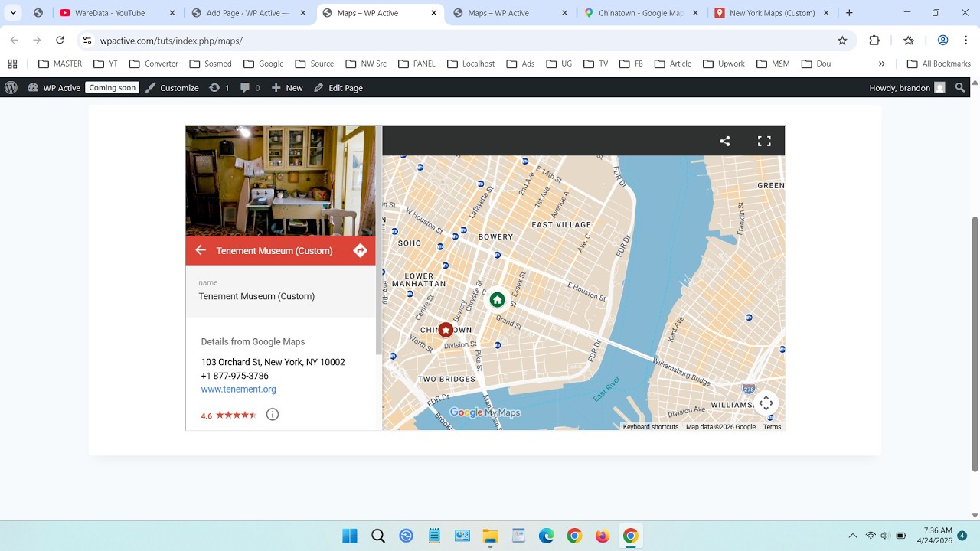Switch to Add Page WP Active tab

pos(247,13)
